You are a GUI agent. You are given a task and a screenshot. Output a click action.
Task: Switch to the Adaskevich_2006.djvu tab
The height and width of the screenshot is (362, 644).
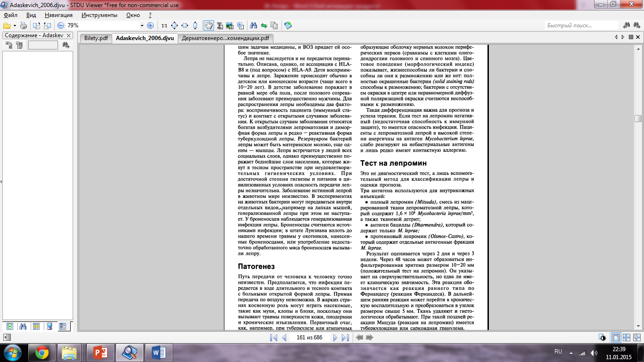point(145,38)
